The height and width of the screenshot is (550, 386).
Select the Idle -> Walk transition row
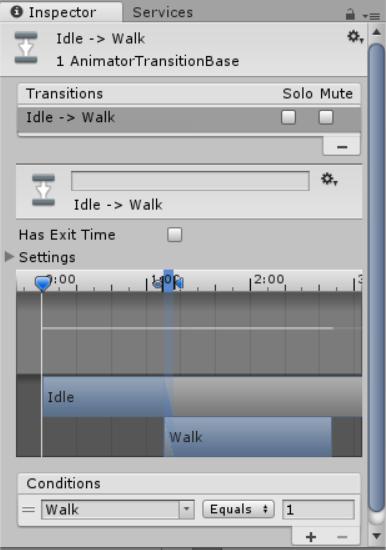click(x=189, y=118)
